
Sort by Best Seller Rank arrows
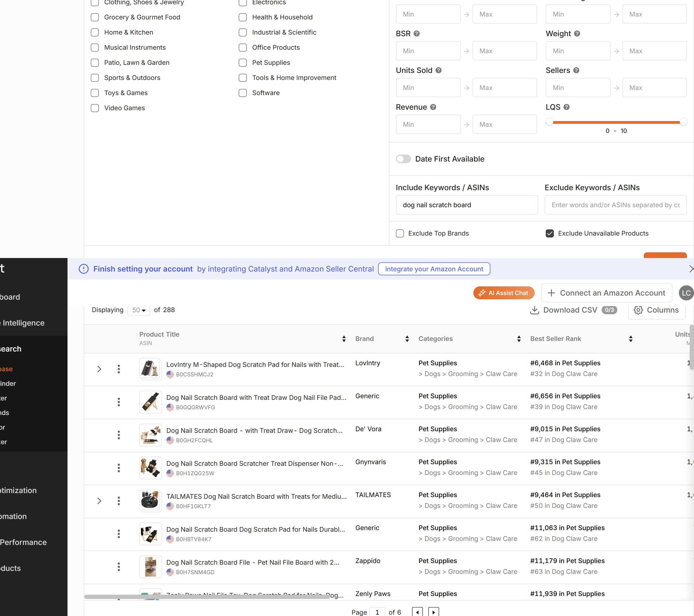pyautogui.click(x=631, y=339)
